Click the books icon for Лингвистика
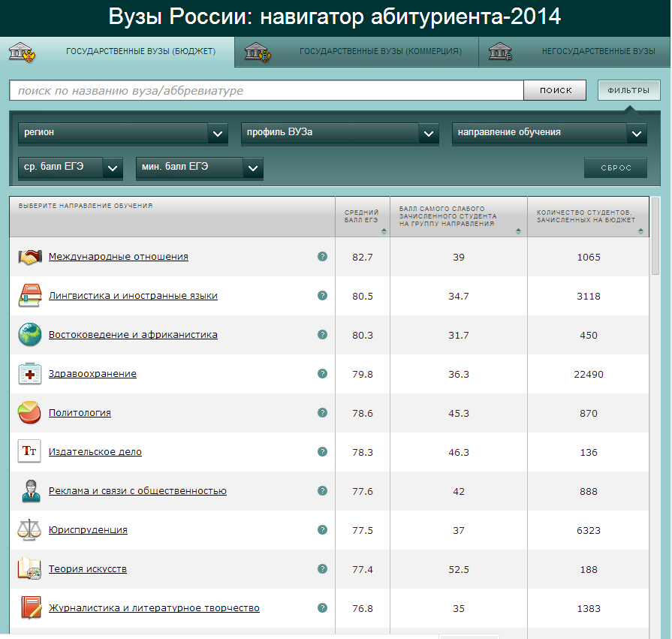Viewport: 672px width, 639px height. click(30, 295)
